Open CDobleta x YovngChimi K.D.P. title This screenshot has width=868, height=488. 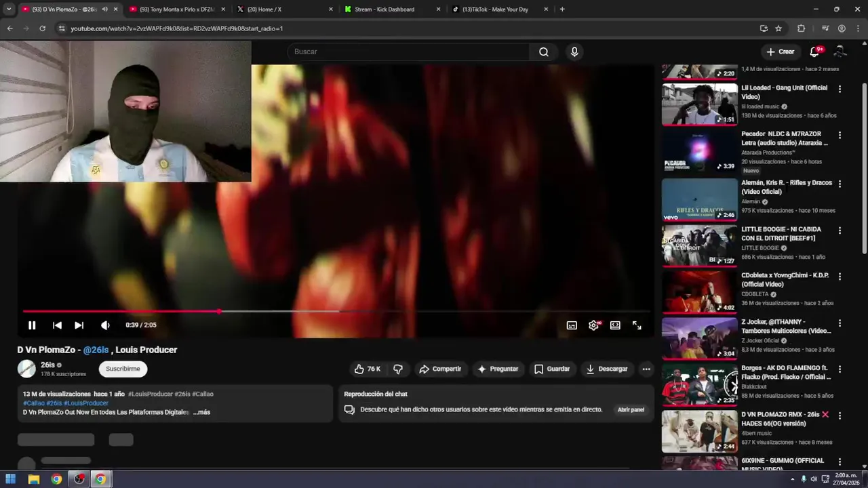point(785,280)
